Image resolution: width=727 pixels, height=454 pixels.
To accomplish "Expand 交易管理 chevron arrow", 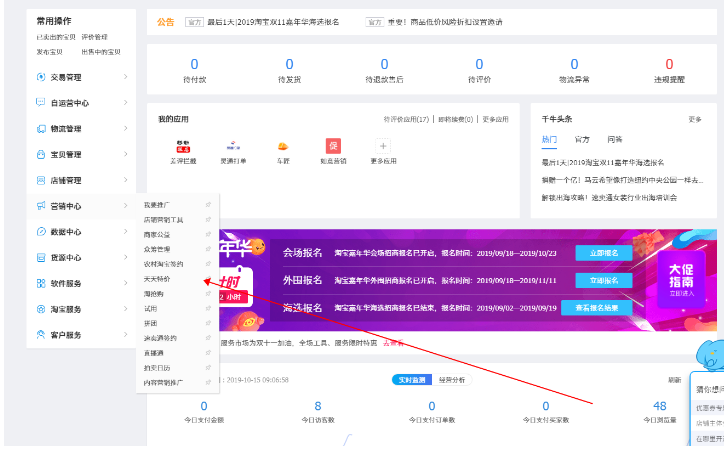I will tap(125, 77).
